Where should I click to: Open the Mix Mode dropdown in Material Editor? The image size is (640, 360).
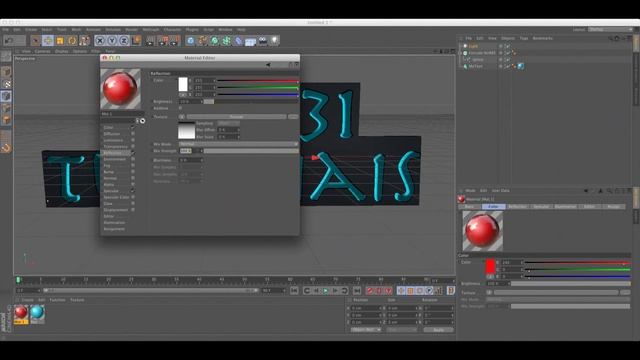point(238,144)
